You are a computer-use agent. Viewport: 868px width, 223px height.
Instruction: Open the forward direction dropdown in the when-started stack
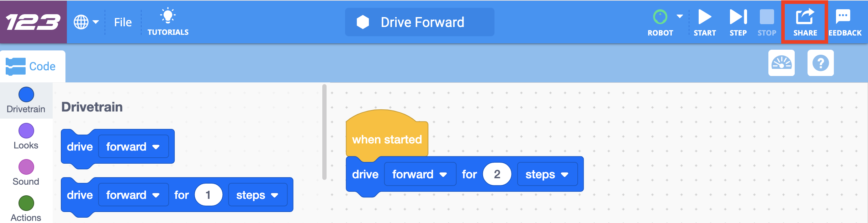[443, 174]
